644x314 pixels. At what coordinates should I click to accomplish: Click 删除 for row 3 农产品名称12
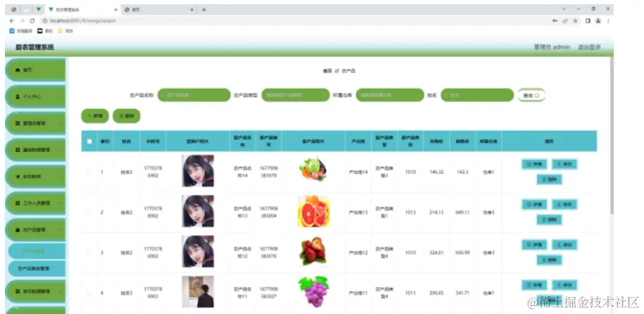coord(549,260)
